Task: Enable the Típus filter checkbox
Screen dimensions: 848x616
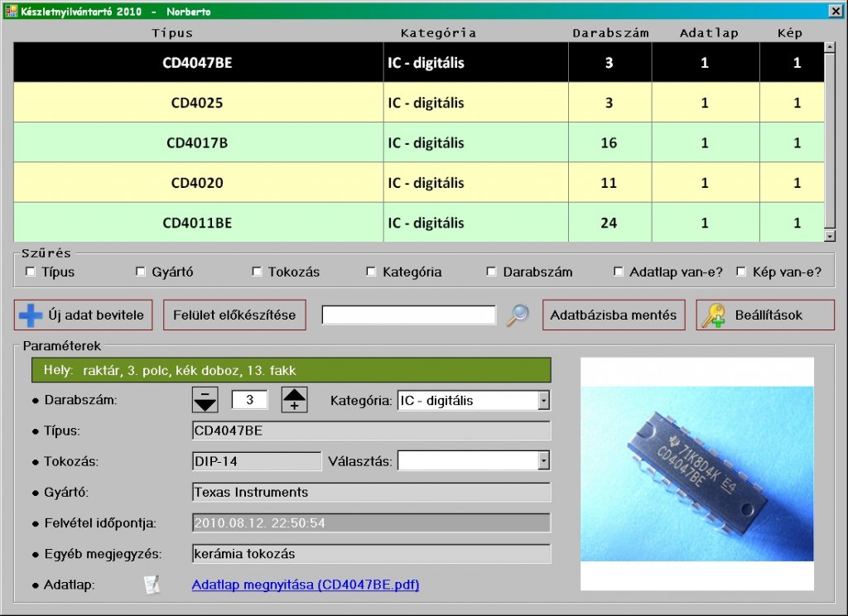Action: coord(31,272)
